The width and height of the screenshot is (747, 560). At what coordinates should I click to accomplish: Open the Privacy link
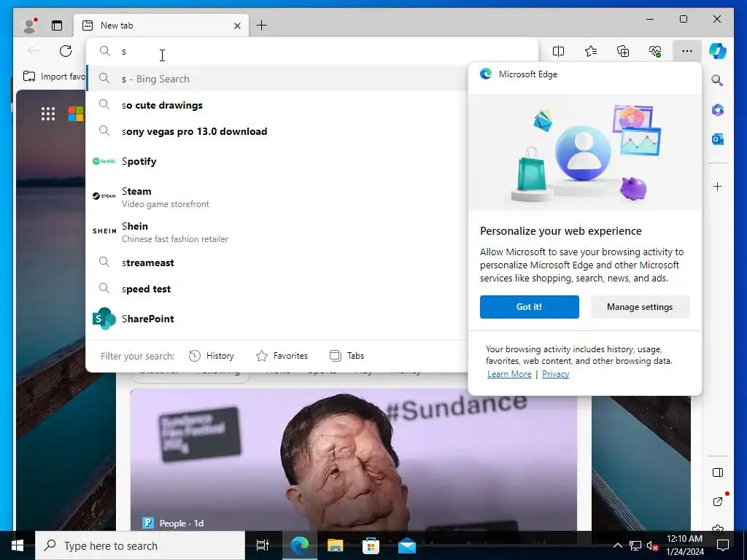555,374
